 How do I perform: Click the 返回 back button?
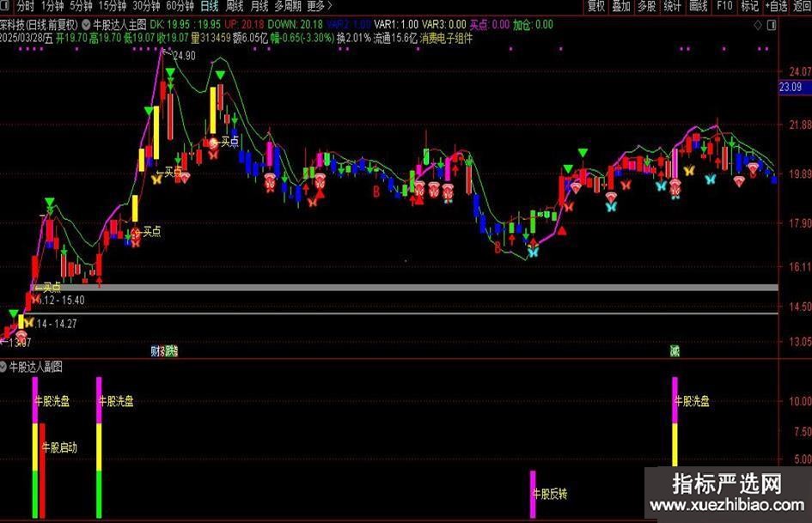(803, 6)
